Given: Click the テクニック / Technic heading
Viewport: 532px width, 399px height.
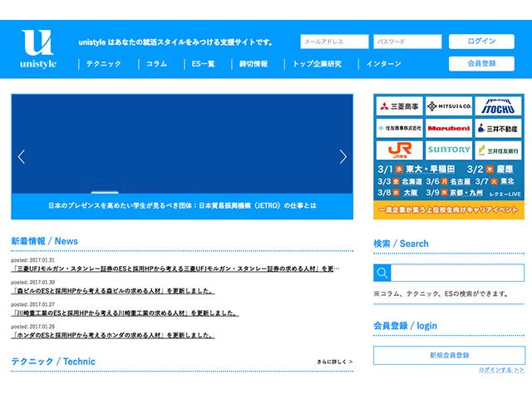Looking at the screenshot, I should click(53, 362).
